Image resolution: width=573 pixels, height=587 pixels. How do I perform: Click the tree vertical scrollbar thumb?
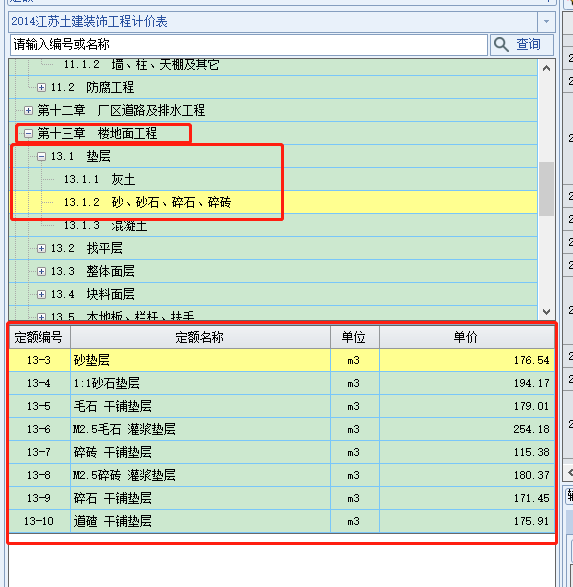point(546,189)
